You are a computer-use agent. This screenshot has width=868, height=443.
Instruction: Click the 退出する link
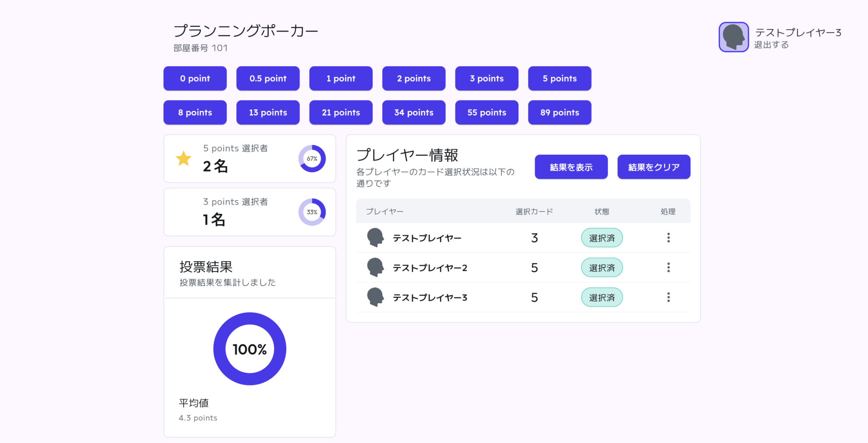[771, 45]
